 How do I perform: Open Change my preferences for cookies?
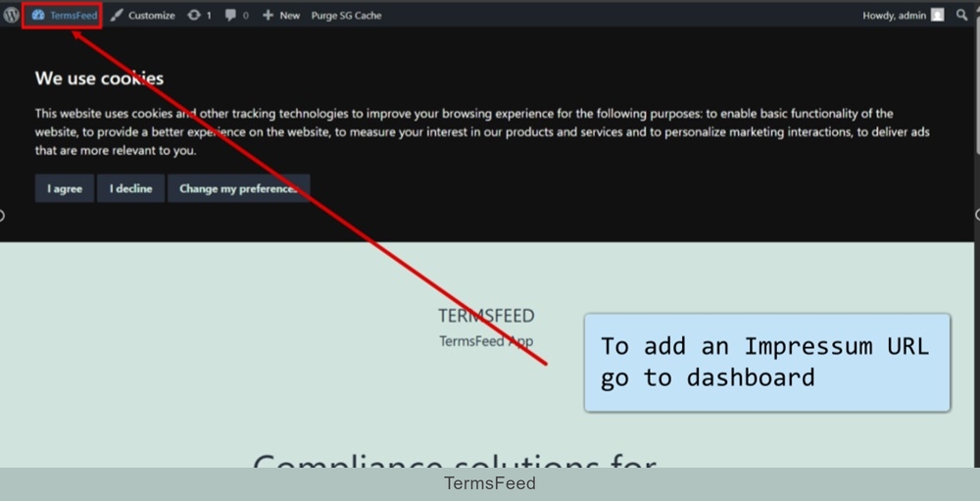pos(239,188)
